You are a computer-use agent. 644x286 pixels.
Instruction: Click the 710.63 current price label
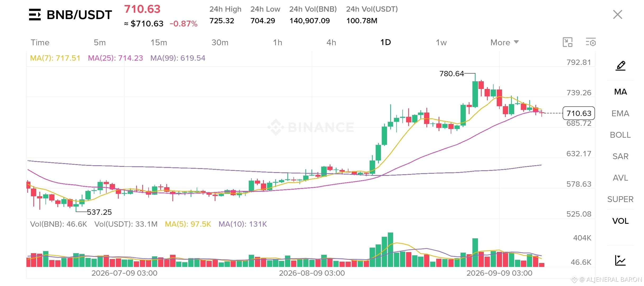pos(579,113)
